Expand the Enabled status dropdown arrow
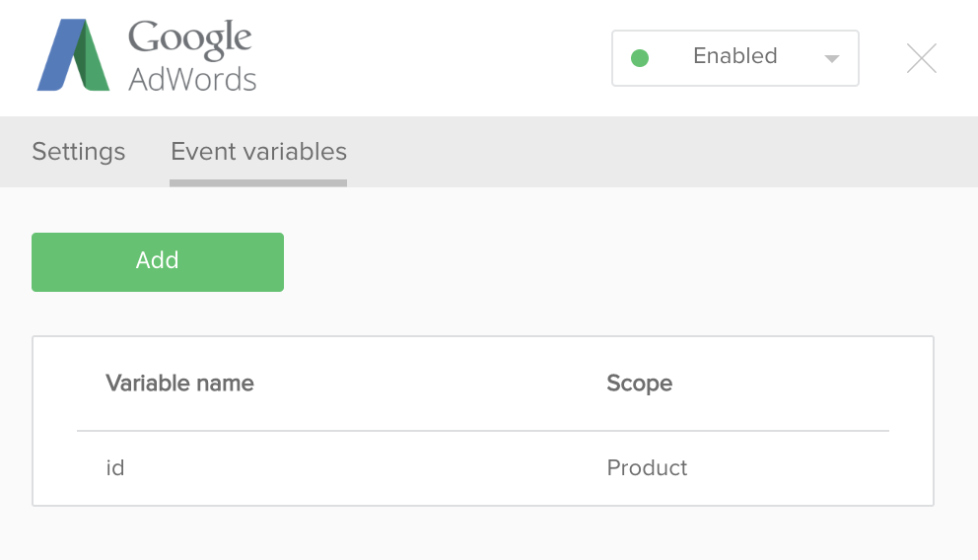This screenshot has height=560, width=978. pos(831,58)
